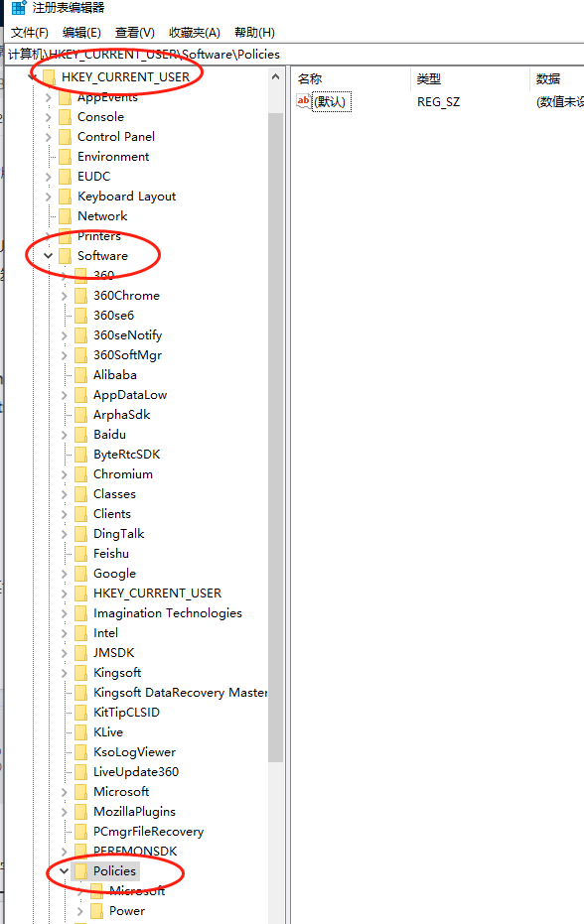
Task: Click the LiveUpdate360 folder icon
Action: coord(81,772)
